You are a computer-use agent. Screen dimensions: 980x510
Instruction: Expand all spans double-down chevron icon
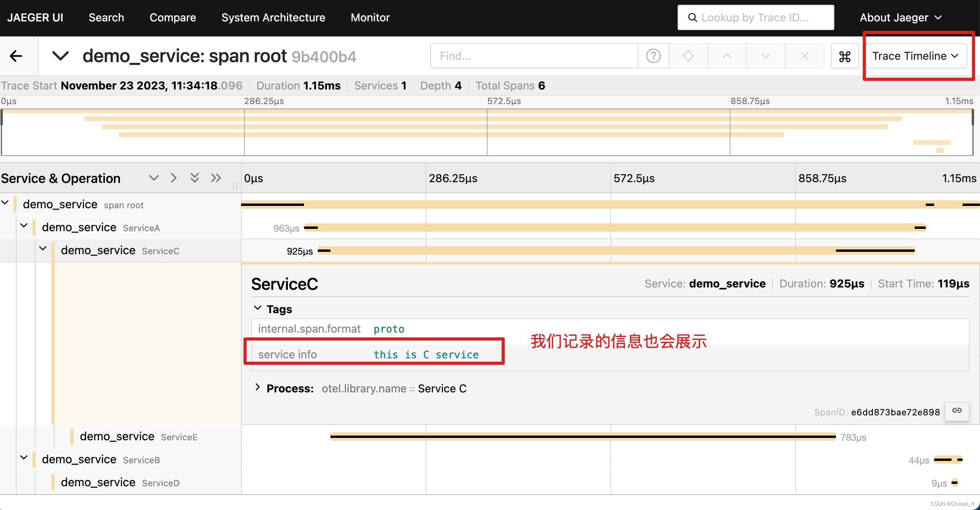tap(194, 178)
